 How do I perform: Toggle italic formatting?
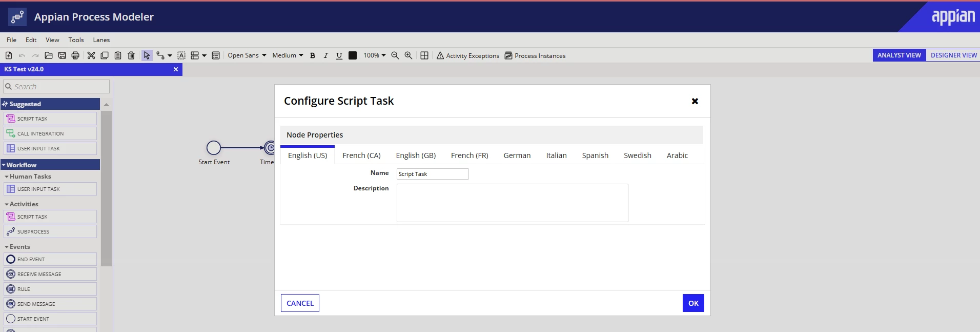pyautogui.click(x=326, y=55)
